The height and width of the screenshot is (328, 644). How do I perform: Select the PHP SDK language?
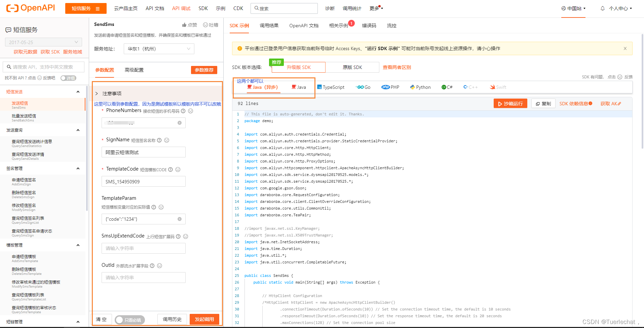(390, 87)
